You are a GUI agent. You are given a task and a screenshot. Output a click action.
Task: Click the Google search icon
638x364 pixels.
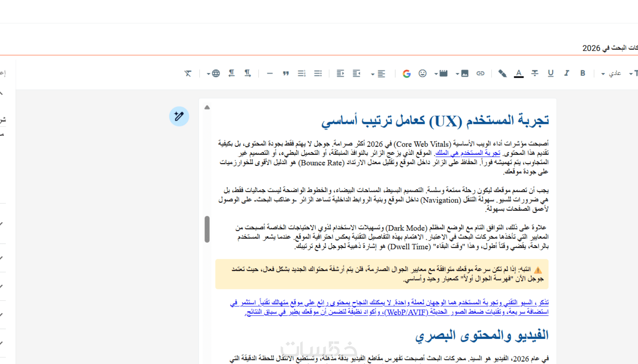click(406, 74)
